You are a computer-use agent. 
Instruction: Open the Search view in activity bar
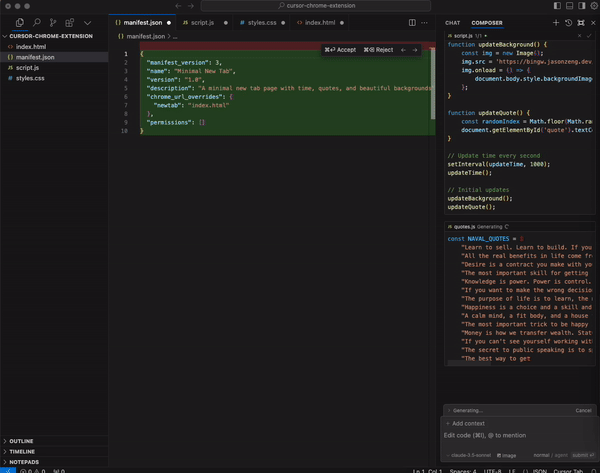coord(37,21)
